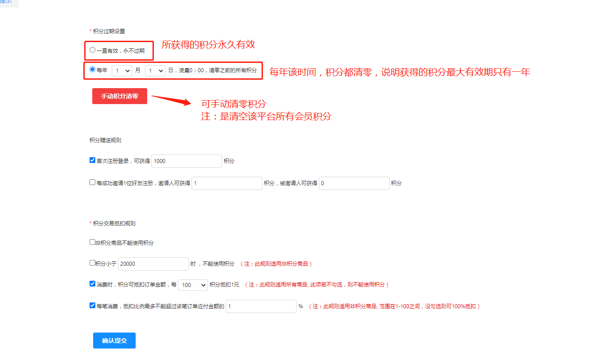Image resolution: width=599 pixels, height=364 pixels.
Task: Toggle the 每笔消费 deduction limit checkbox
Action: click(92, 305)
